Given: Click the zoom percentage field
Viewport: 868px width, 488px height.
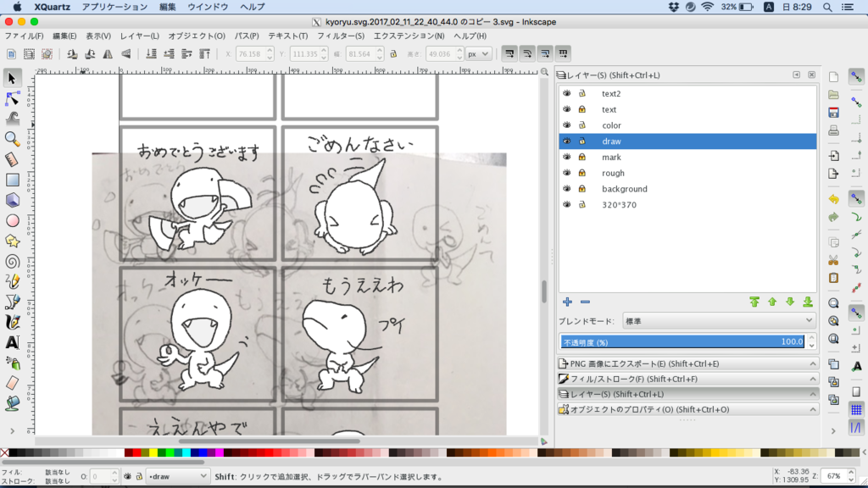Looking at the screenshot, I should click(834, 476).
